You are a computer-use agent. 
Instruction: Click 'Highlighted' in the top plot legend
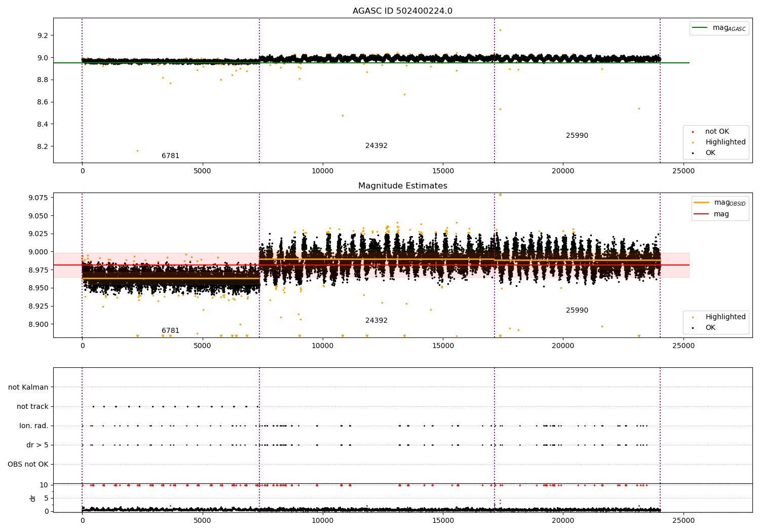[x=726, y=142]
